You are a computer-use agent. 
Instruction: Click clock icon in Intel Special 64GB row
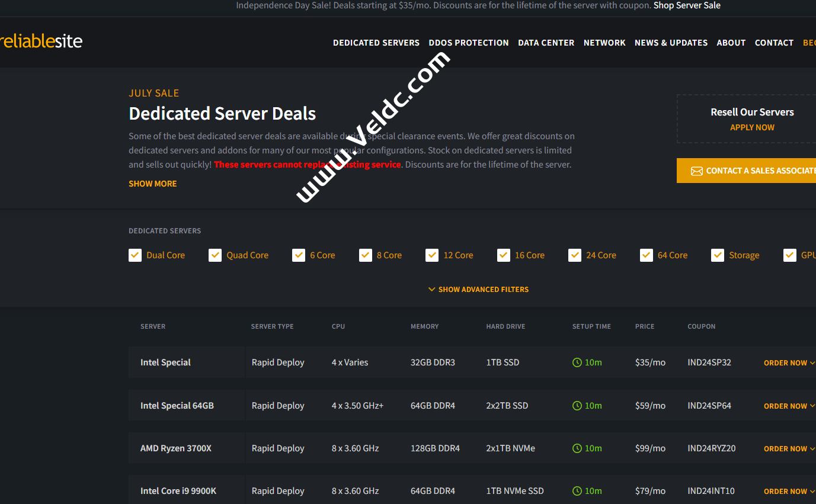point(577,406)
